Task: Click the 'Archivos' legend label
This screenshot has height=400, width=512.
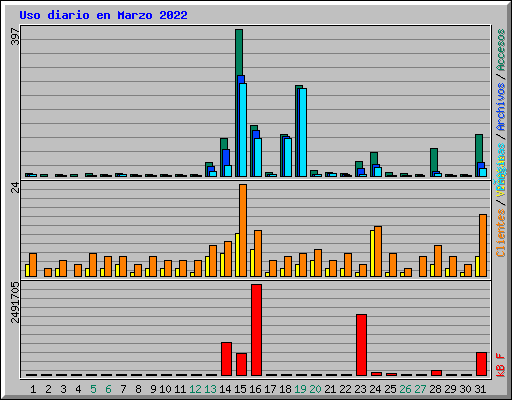Action: 501,107
